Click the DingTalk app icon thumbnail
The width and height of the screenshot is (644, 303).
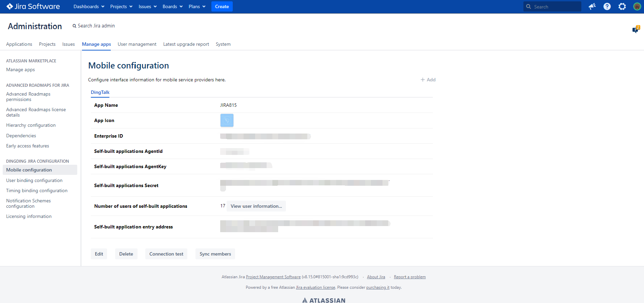click(227, 120)
